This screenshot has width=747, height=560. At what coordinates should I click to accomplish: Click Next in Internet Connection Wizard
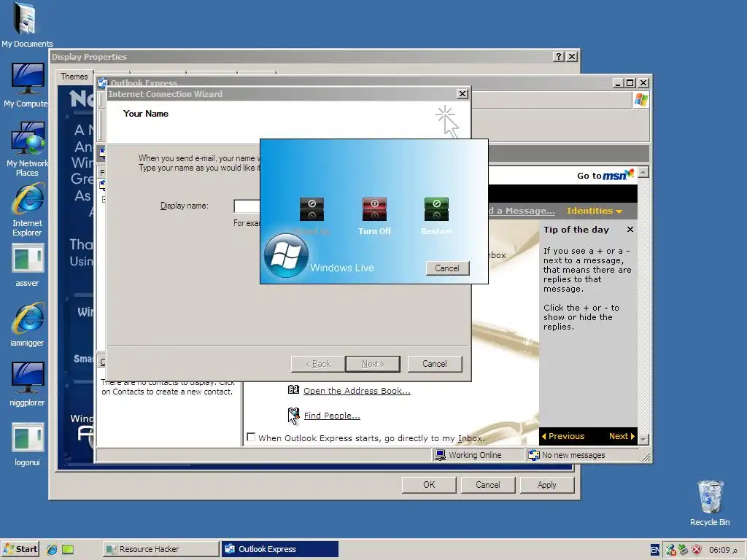click(x=373, y=364)
